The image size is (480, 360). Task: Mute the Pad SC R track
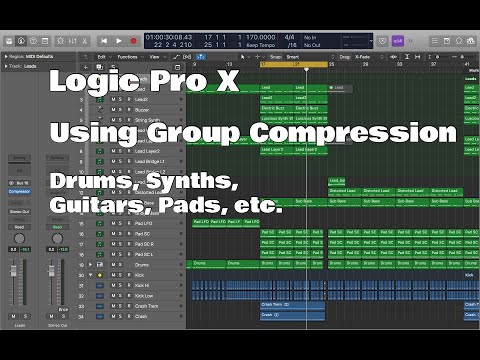coord(113,244)
